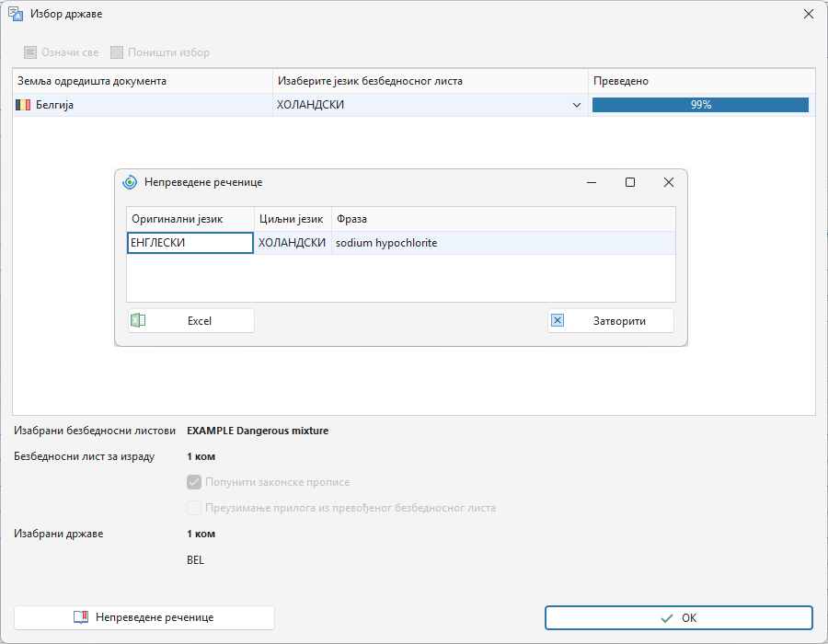The width and height of the screenshot is (828, 644).
Task: Export untranslated sentences with Excel button
Action: pyautogui.click(x=191, y=321)
